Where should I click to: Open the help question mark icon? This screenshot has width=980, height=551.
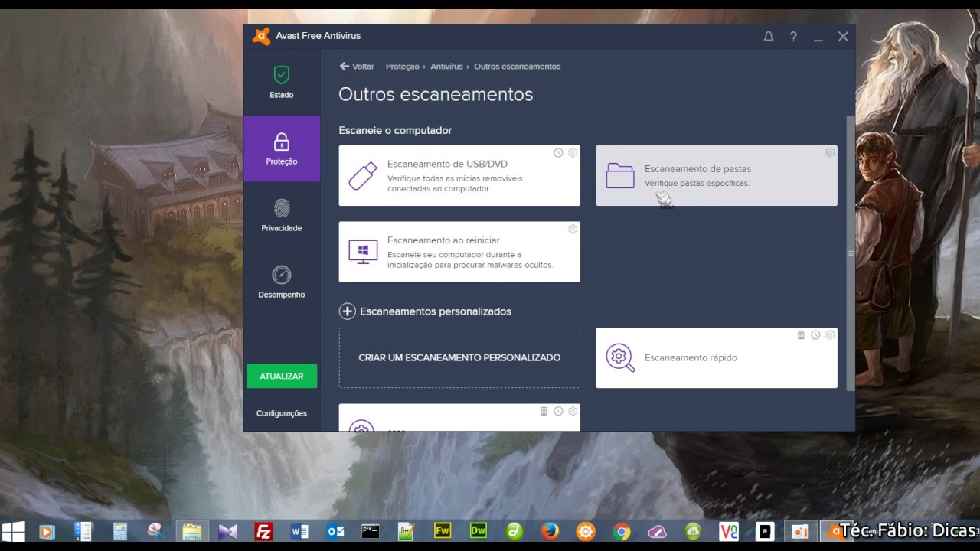[x=793, y=36]
